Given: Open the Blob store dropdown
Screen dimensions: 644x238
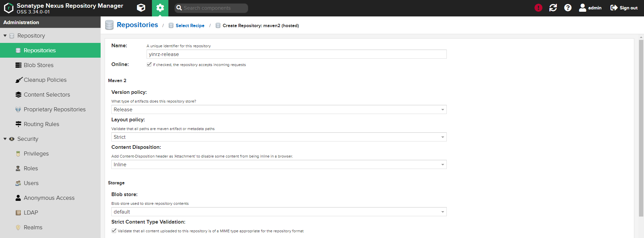Looking at the screenshot, I should pyautogui.click(x=279, y=212).
